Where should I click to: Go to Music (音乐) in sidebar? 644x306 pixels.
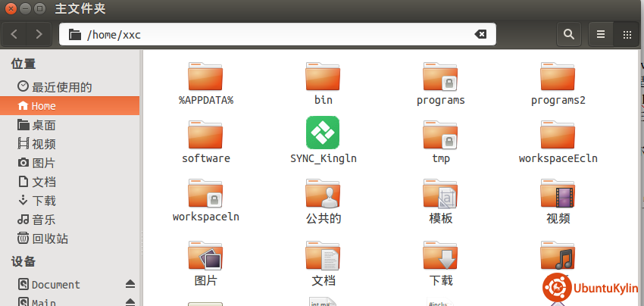[43, 220]
